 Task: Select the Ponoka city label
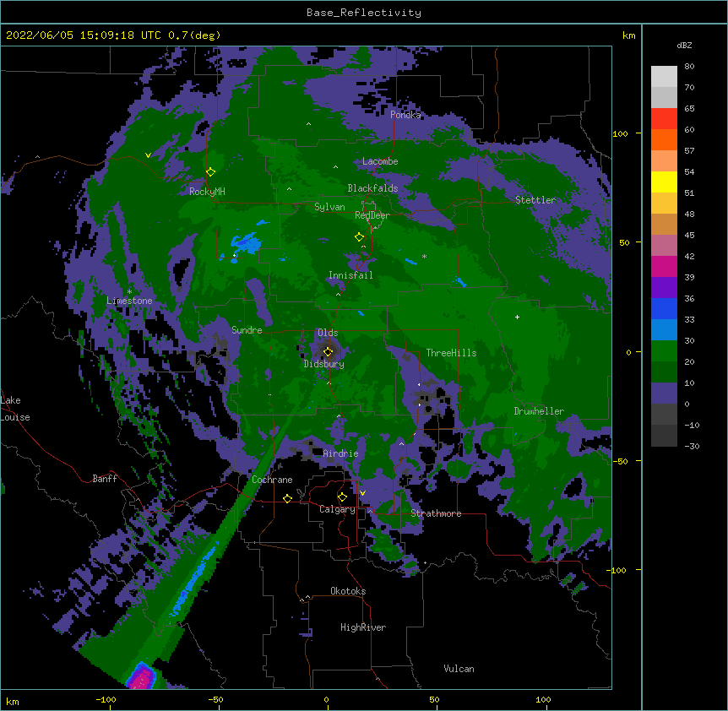405,115
